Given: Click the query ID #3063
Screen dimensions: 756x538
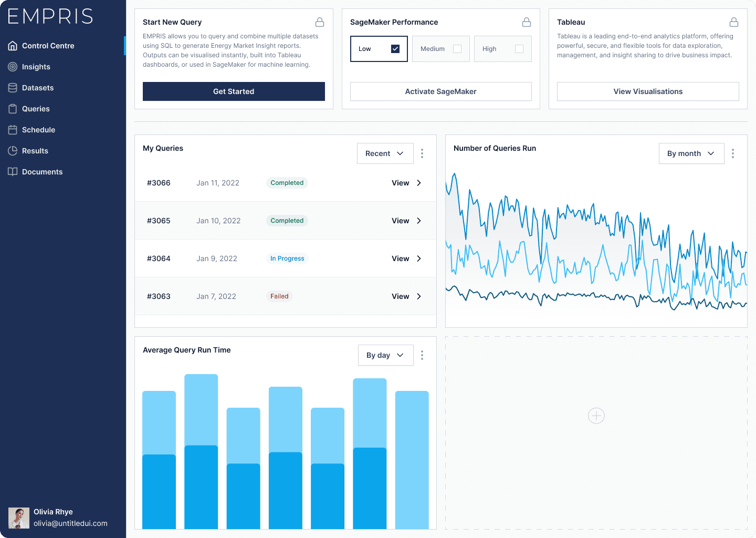Looking at the screenshot, I should [159, 296].
